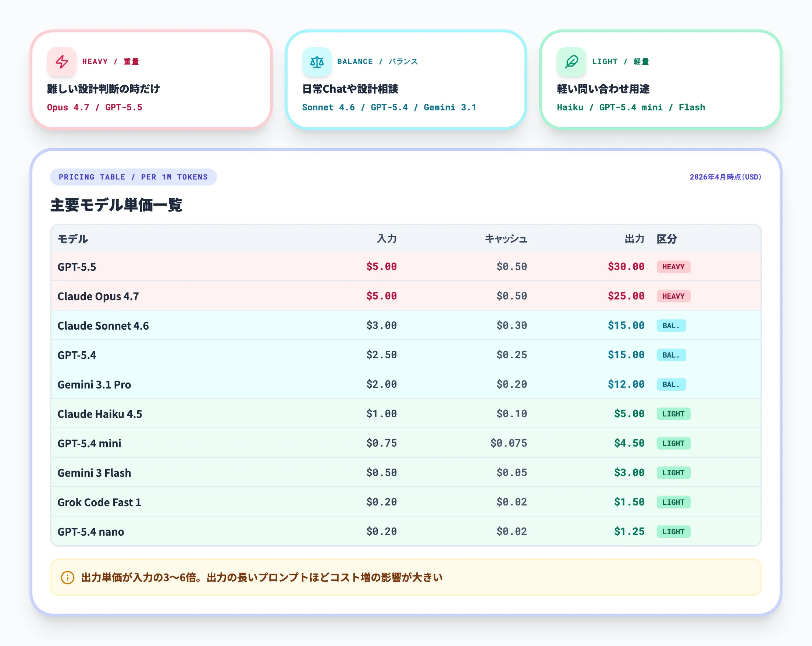The height and width of the screenshot is (646, 812).
Task: Click the "区分" column header
Action: [x=667, y=239]
